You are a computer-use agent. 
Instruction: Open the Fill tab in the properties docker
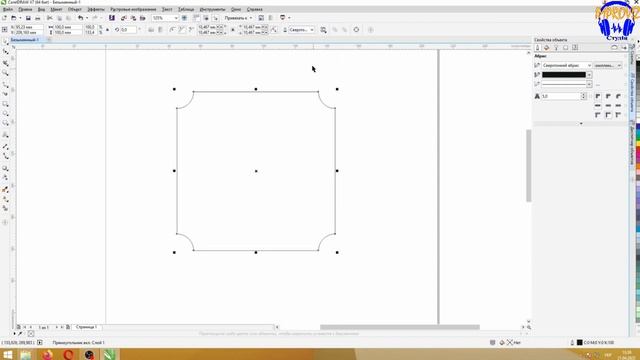pos(547,48)
